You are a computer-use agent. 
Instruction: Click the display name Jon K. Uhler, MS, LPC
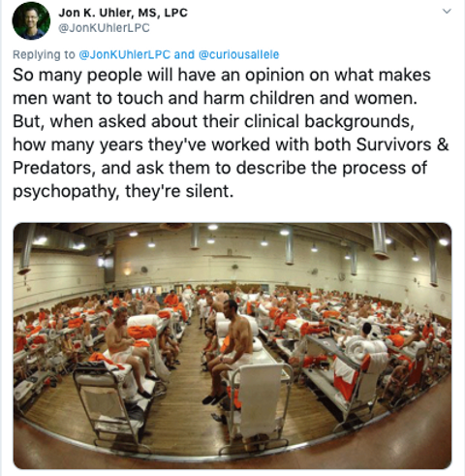(123, 13)
